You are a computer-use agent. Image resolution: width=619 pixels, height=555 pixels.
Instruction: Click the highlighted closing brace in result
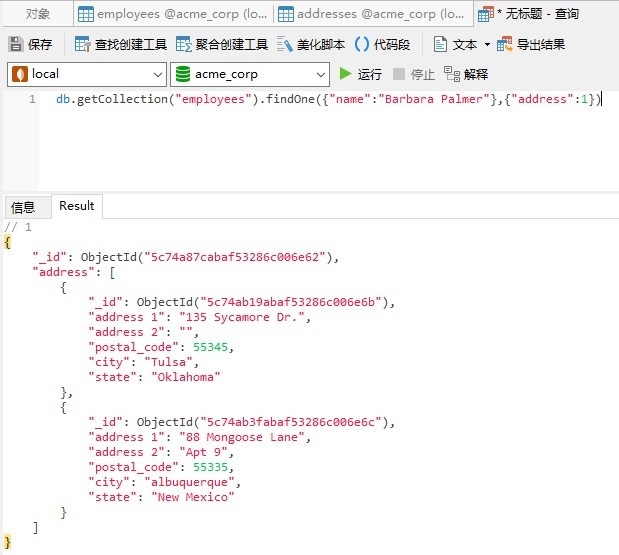pyautogui.click(x=7, y=542)
